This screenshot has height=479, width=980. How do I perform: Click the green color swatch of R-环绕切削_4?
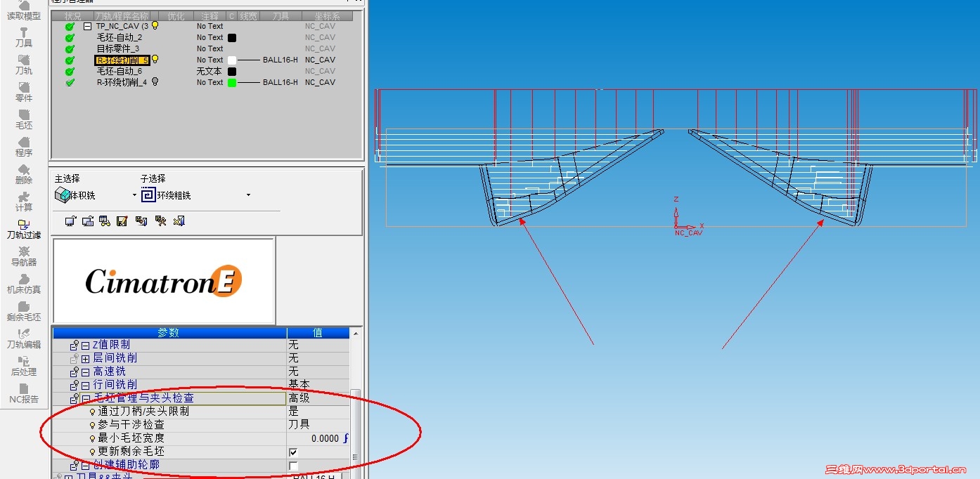(x=232, y=83)
